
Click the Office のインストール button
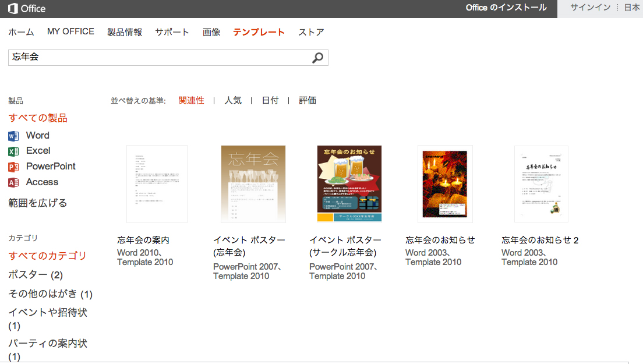506,8
